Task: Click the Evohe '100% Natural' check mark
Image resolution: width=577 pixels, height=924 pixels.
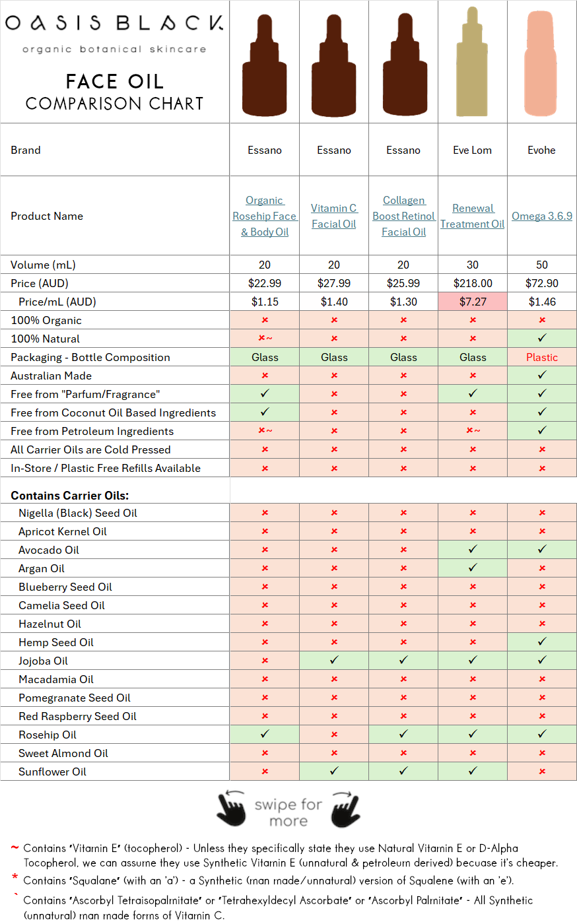Action: click(542, 338)
